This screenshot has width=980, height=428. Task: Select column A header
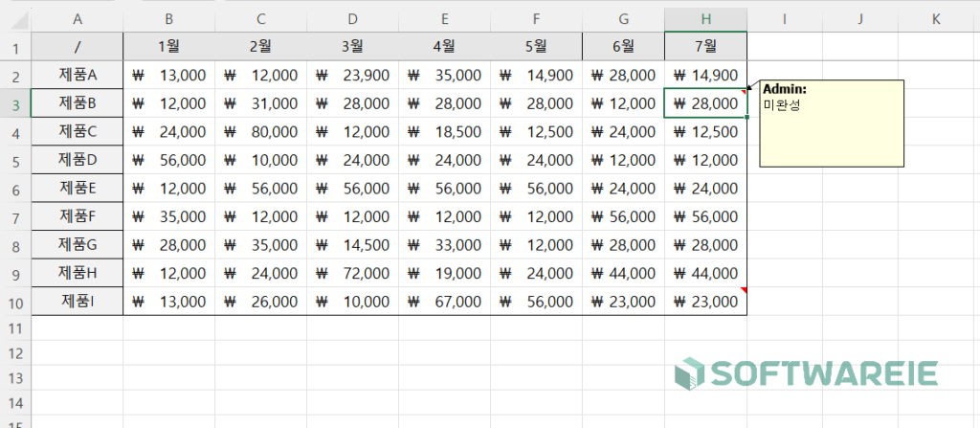coord(78,19)
